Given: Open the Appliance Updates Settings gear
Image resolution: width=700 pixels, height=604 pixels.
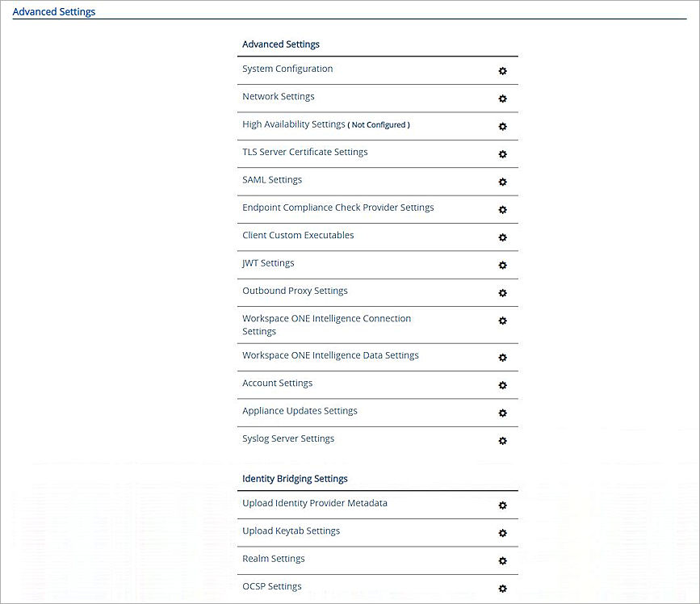Looking at the screenshot, I should tap(502, 413).
